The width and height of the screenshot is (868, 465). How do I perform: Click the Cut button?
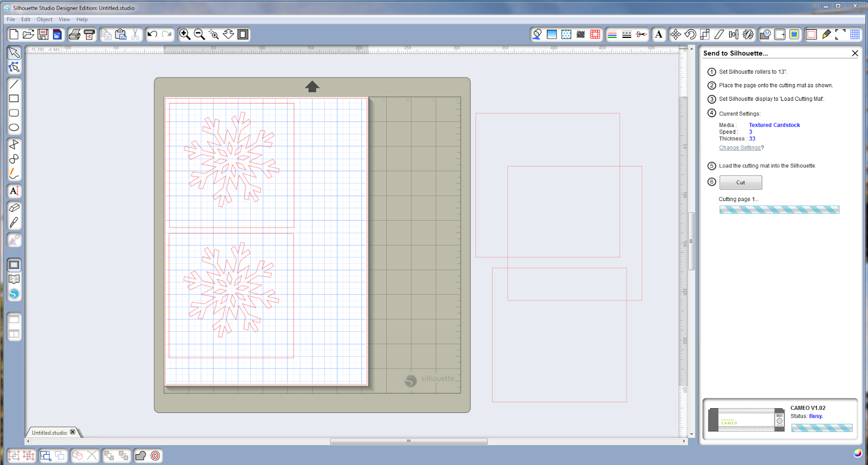coord(741,183)
